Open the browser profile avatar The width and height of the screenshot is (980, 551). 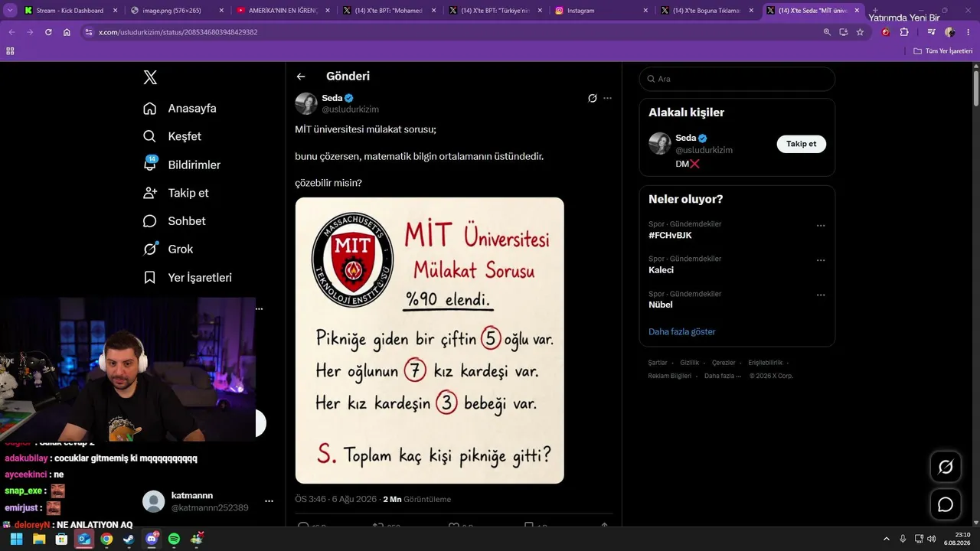(x=950, y=32)
